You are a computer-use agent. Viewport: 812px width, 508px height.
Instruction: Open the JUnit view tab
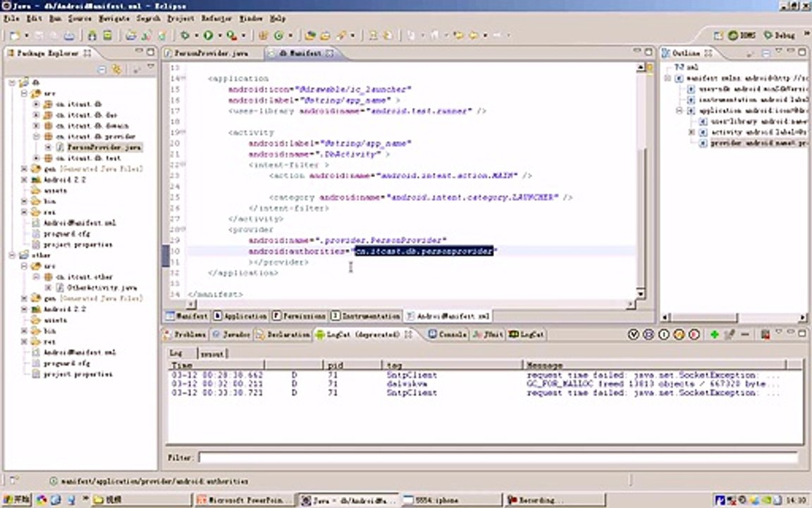pyautogui.click(x=488, y=334)
